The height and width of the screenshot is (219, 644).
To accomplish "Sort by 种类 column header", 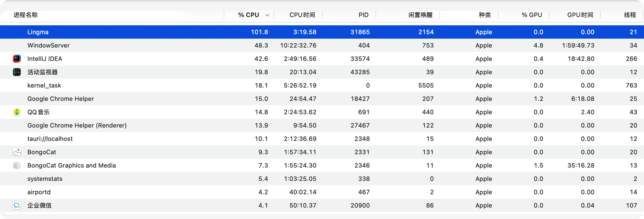I will pyautogui.click(x=485, y=15).
